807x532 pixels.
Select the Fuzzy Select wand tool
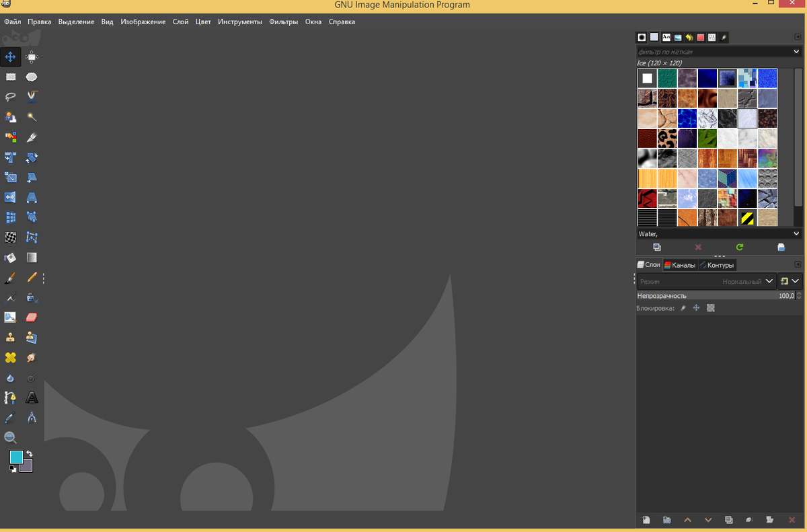[32, 117]
